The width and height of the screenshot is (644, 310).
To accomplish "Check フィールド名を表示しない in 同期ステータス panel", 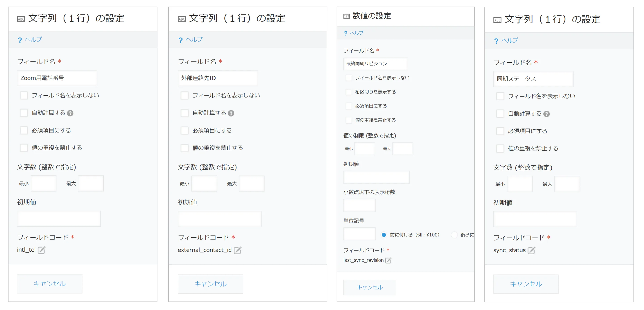I will (x=500, y=96).
